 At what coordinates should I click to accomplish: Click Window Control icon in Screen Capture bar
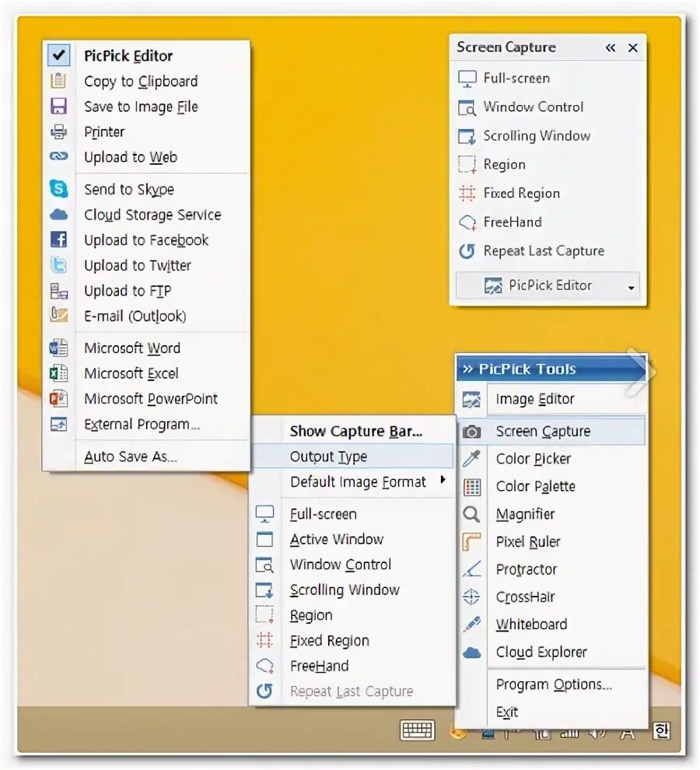(x=467, y=107)
